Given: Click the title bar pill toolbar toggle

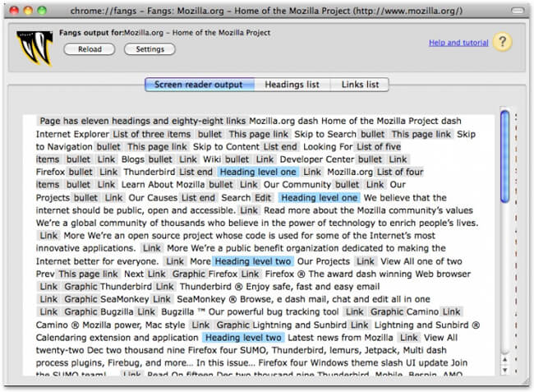Looking at the screenshot, I should (x=518, y=11).
